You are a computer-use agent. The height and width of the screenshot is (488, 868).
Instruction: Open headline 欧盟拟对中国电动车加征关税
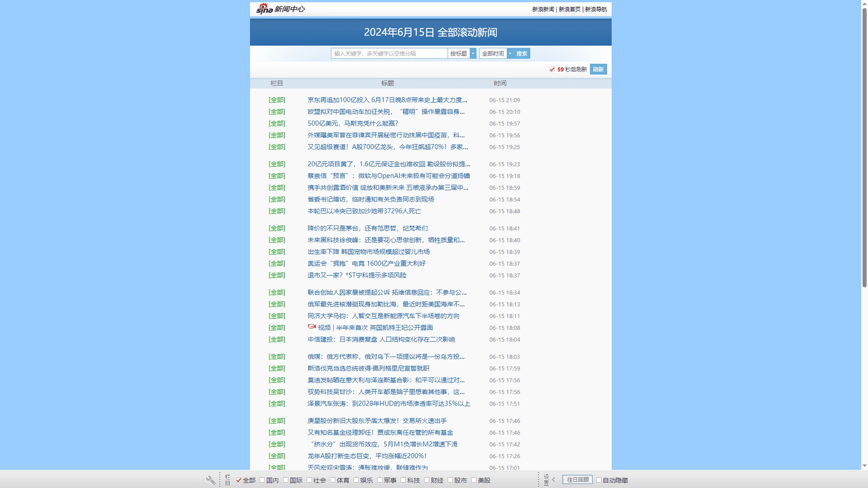(386, 111)
